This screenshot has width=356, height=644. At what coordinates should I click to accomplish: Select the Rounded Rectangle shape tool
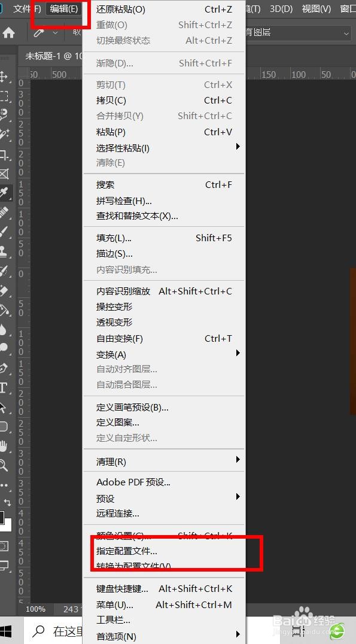(4, 426)
